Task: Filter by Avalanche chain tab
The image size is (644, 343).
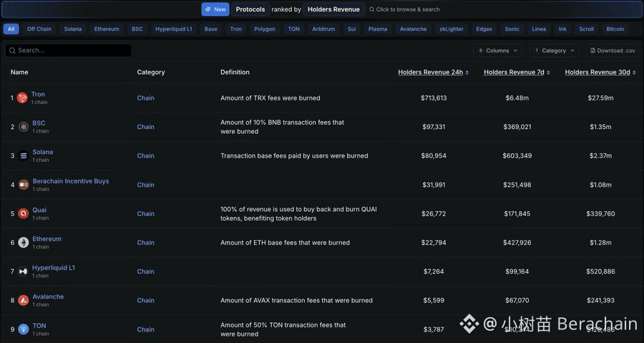Action: (413, 29)
